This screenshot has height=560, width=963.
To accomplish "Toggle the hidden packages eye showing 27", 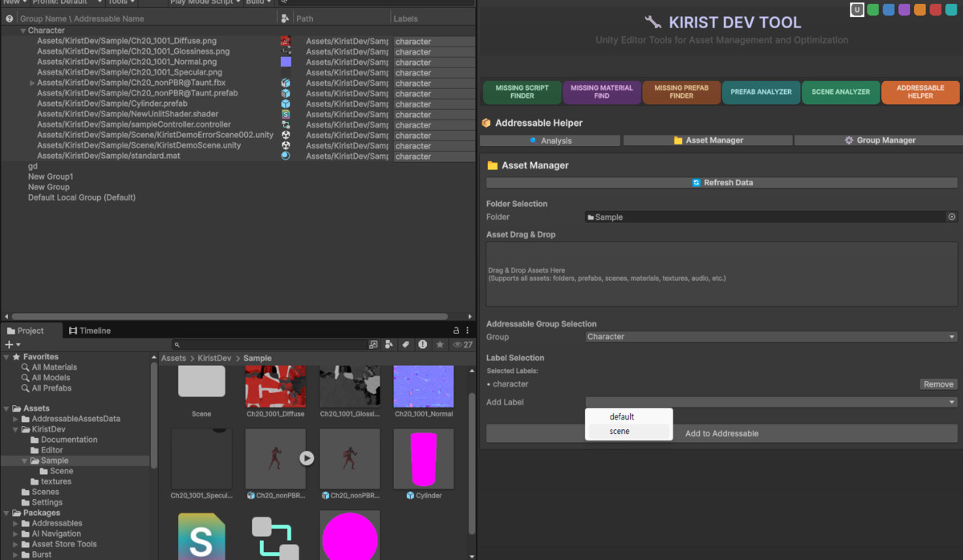I will (459, 344).
